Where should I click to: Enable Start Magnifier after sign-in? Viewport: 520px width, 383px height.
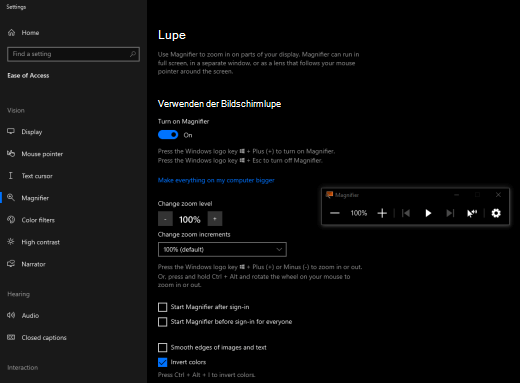[x=162, y=307]
